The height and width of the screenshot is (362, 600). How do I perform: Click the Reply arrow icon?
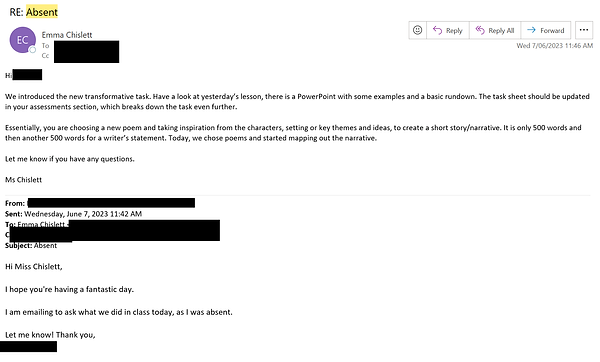tap(437, 30)
